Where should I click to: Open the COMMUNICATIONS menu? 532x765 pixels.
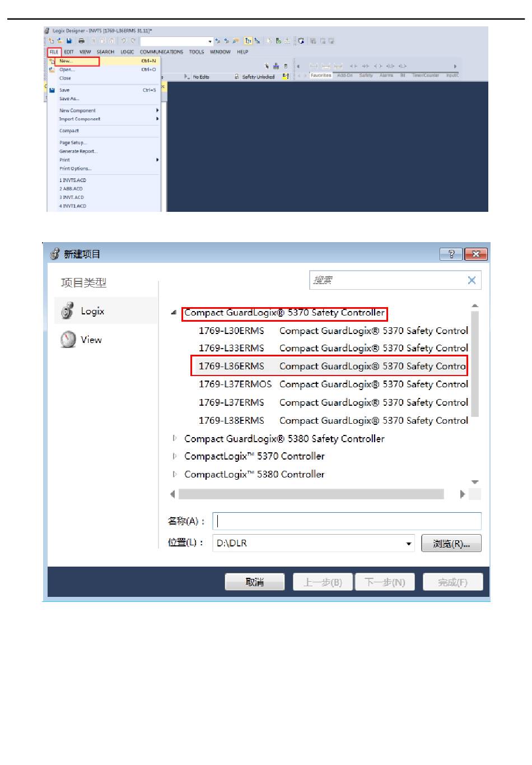click(x=161, y=52)
